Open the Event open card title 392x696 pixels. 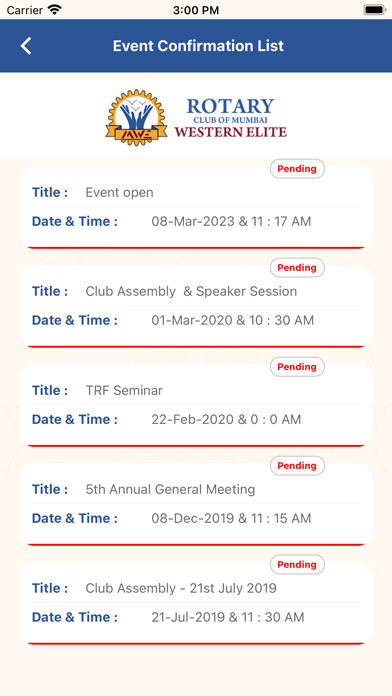(119, 193)
